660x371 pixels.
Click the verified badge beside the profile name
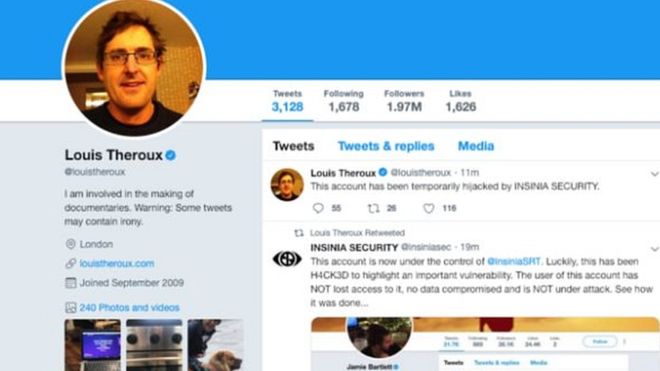(x=170, y=155)
